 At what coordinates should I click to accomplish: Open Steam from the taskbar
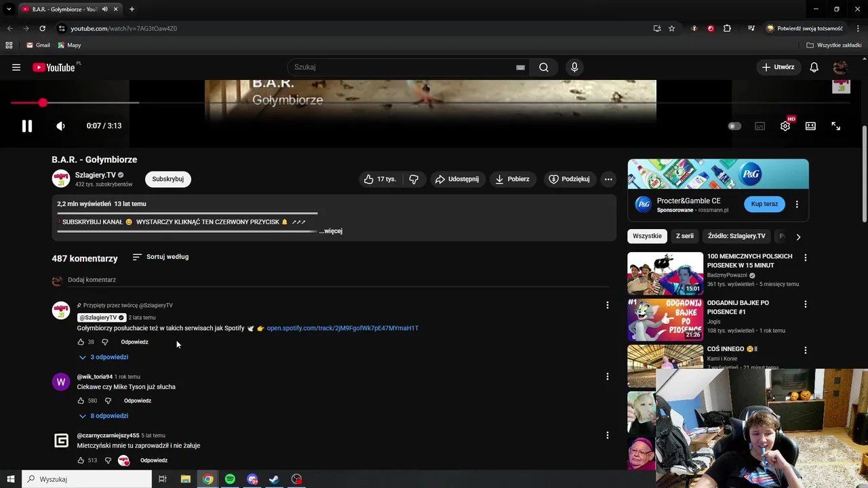click(x=275, y=479)
